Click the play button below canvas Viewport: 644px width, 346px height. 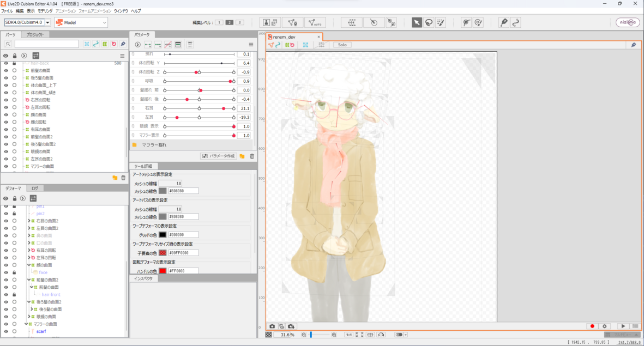[x=623, y=326]
